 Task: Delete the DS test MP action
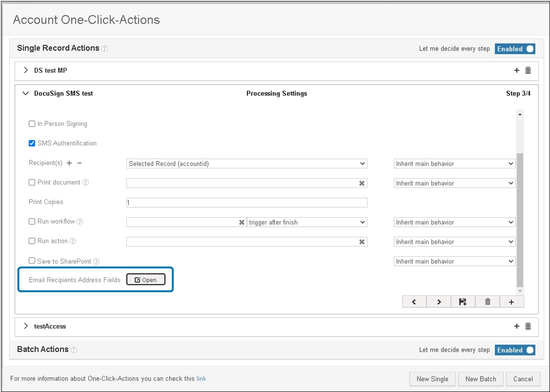pyautogui.click(x=528, y=70)
